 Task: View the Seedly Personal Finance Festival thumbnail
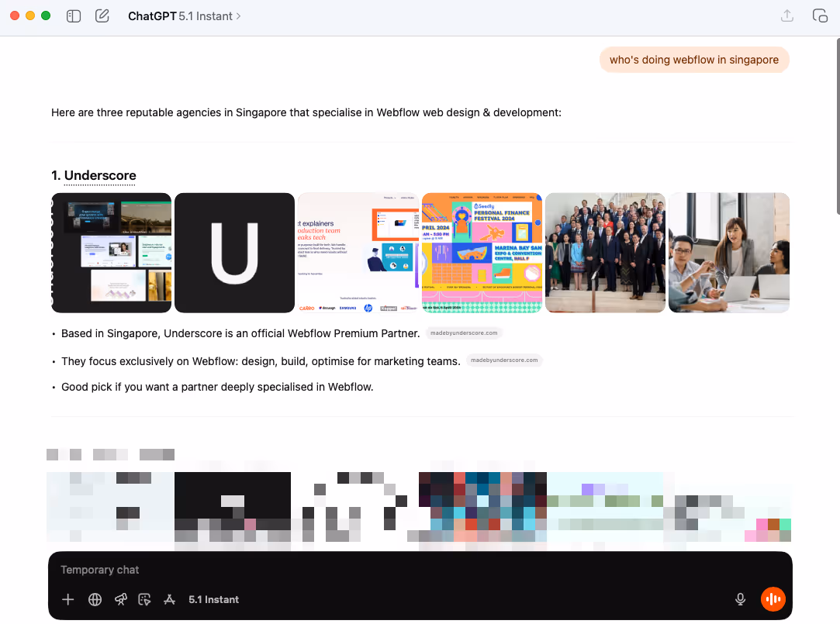pyautogui.click(x=482, y=252)
